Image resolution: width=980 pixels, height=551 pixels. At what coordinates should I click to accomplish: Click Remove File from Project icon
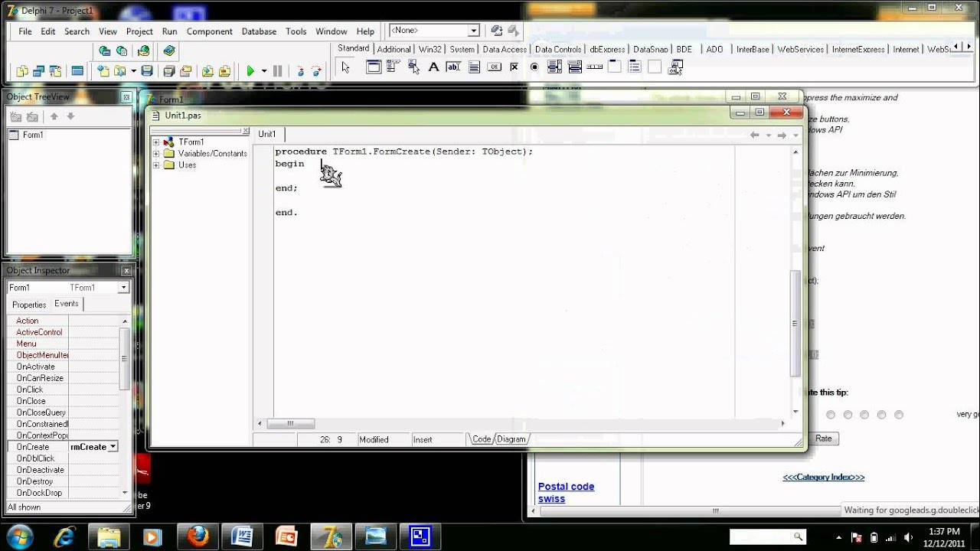[x=224, y=71]
